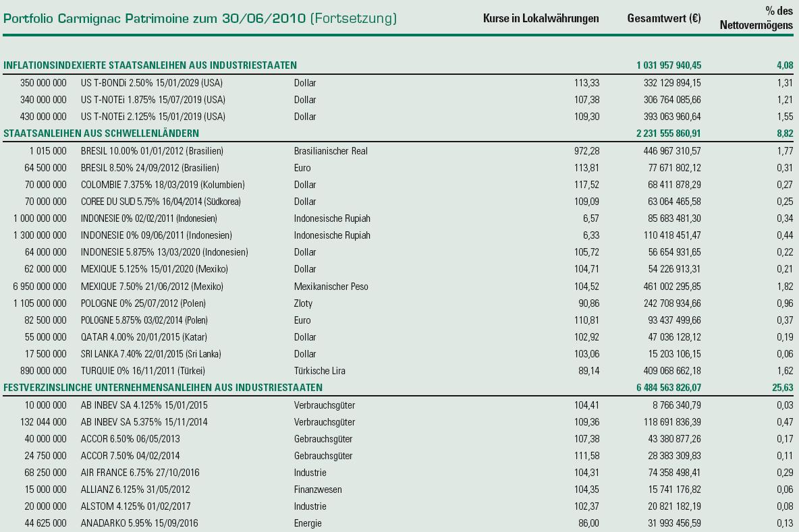Click the currency 'Brasilianischer Real'
The width and height of the screenshot is (799, 532).
tap(331, 151)
